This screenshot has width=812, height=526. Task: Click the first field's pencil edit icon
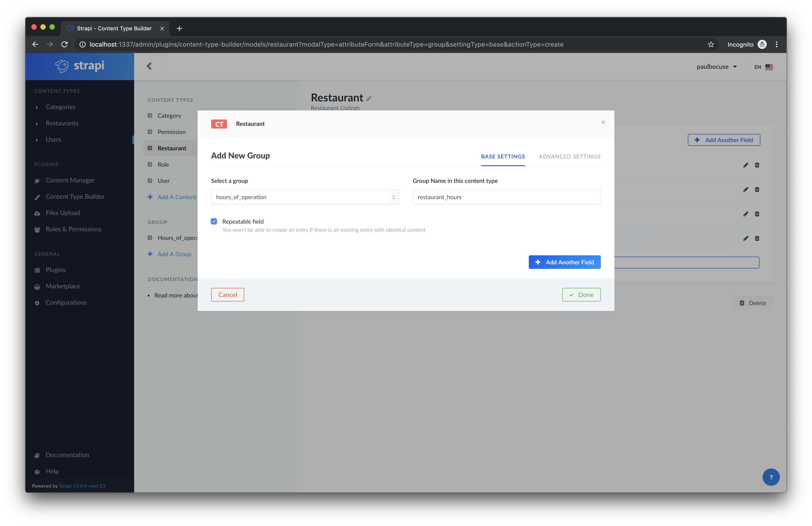[746, 165]
